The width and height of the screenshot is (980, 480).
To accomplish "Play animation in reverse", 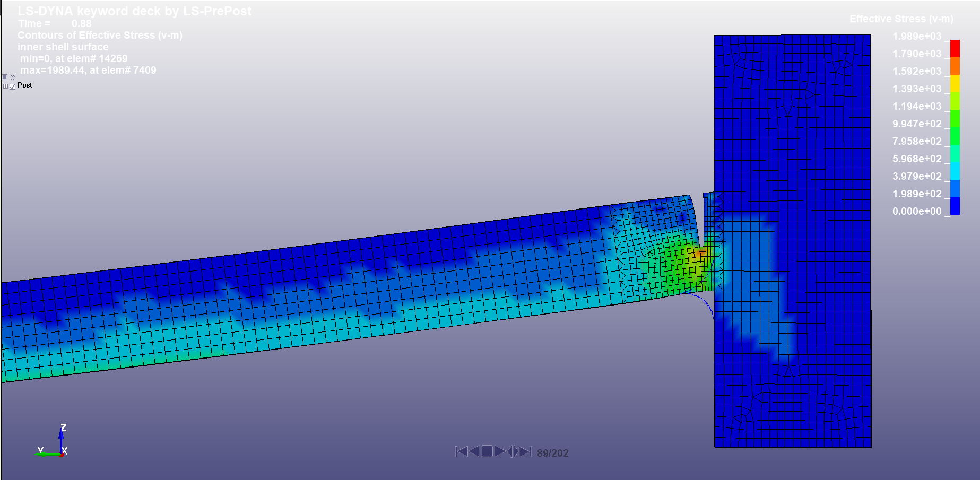I will [474, 451].
